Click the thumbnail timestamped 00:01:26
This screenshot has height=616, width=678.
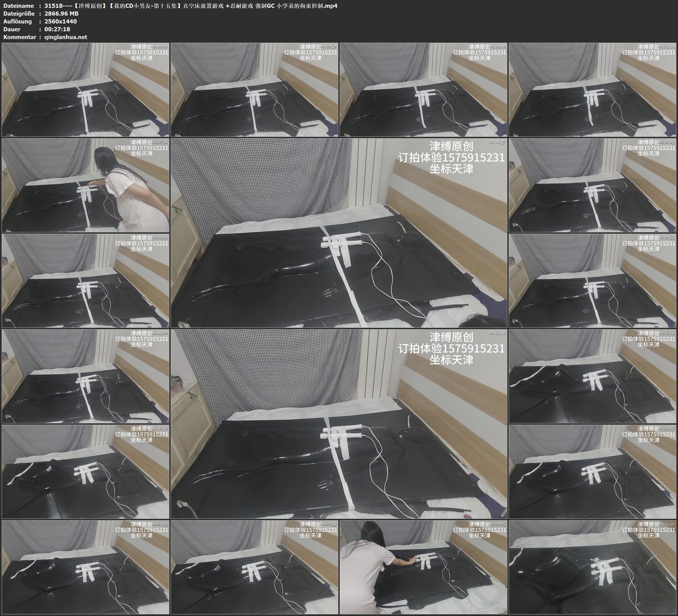[x=85, y=89]
